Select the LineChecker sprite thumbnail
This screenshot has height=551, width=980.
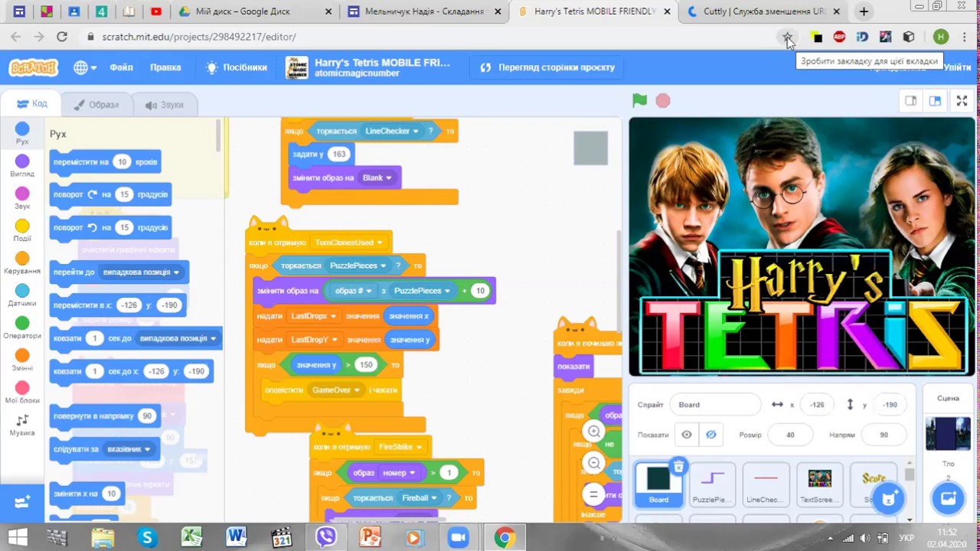[x=766, y=484]
